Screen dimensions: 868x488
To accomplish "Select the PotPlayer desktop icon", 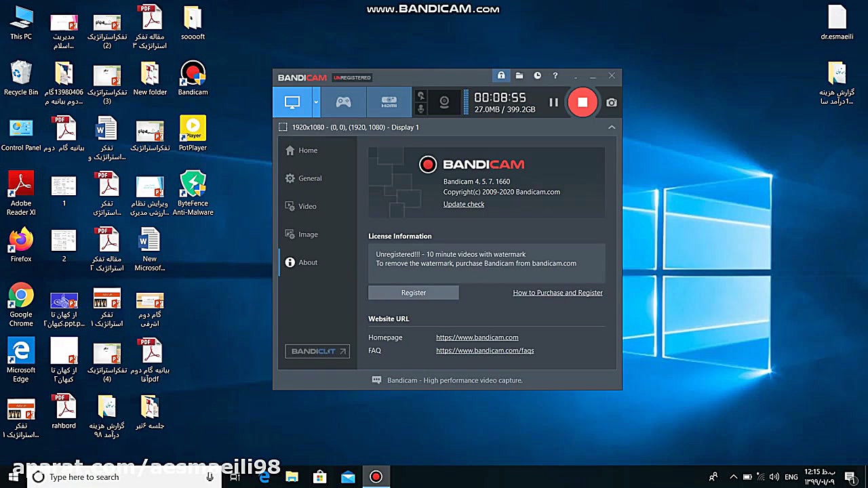I will (x=193, y=134).
